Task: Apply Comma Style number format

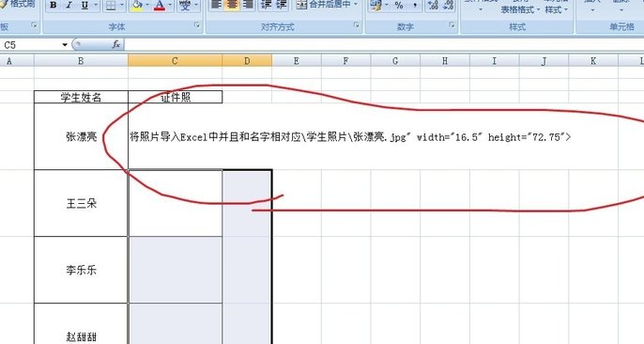Action: tap(414, 5)
